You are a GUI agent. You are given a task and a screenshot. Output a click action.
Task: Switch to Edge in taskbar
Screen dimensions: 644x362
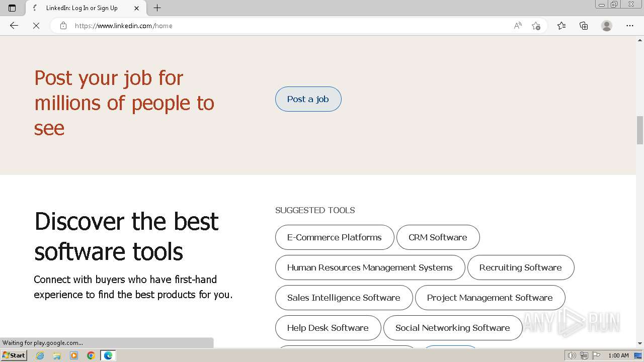108,355
